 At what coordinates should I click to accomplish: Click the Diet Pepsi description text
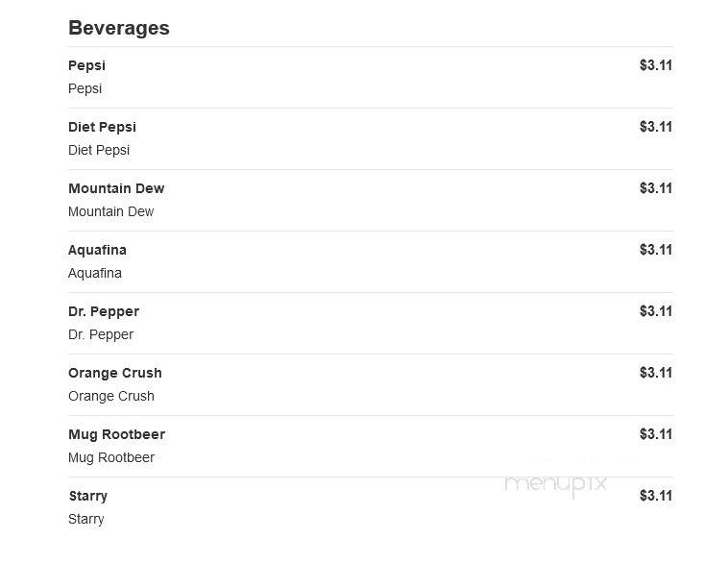99,151
